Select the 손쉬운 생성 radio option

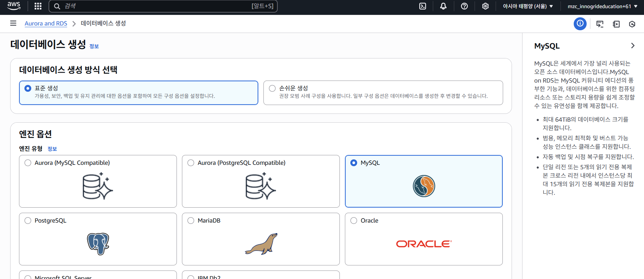point(272,88)
